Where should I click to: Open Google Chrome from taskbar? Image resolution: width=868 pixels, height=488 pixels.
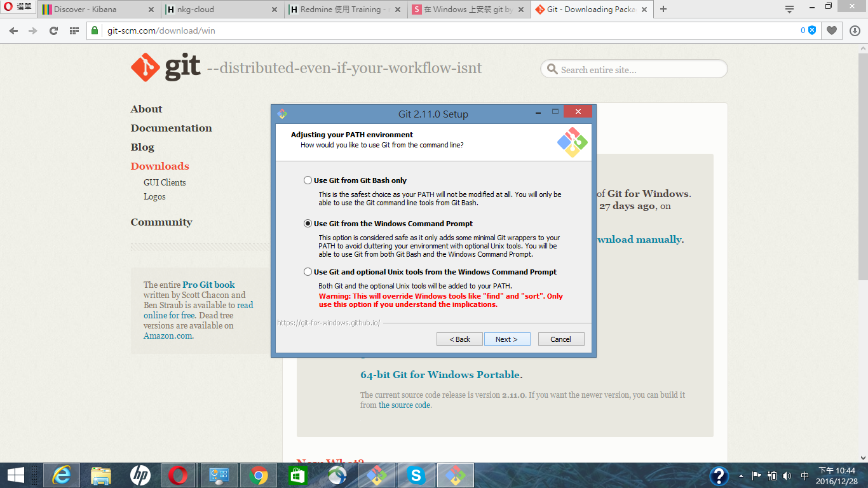(x=259, y=475)
